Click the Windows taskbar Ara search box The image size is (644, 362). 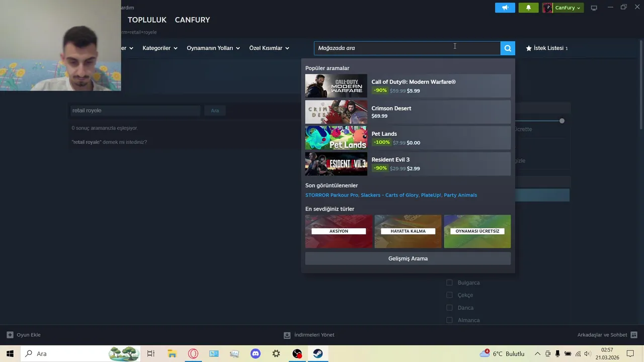pyautogui.click(x=80, y=353)
